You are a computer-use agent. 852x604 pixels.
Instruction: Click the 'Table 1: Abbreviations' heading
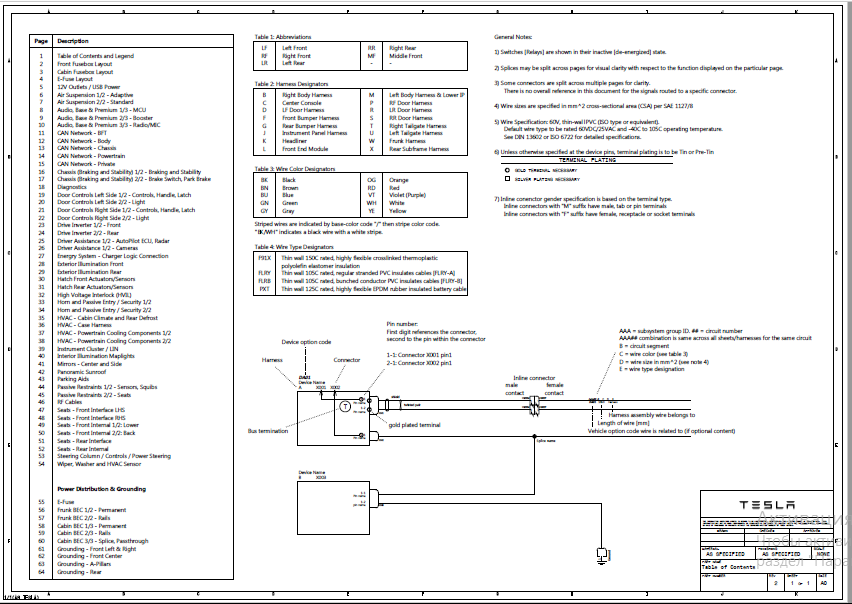tap(283, 37)
